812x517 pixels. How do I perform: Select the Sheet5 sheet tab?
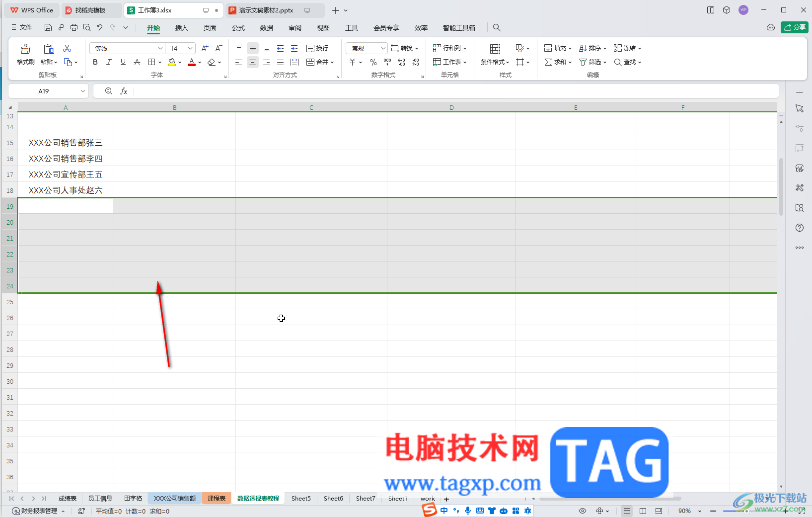[301, 498]
